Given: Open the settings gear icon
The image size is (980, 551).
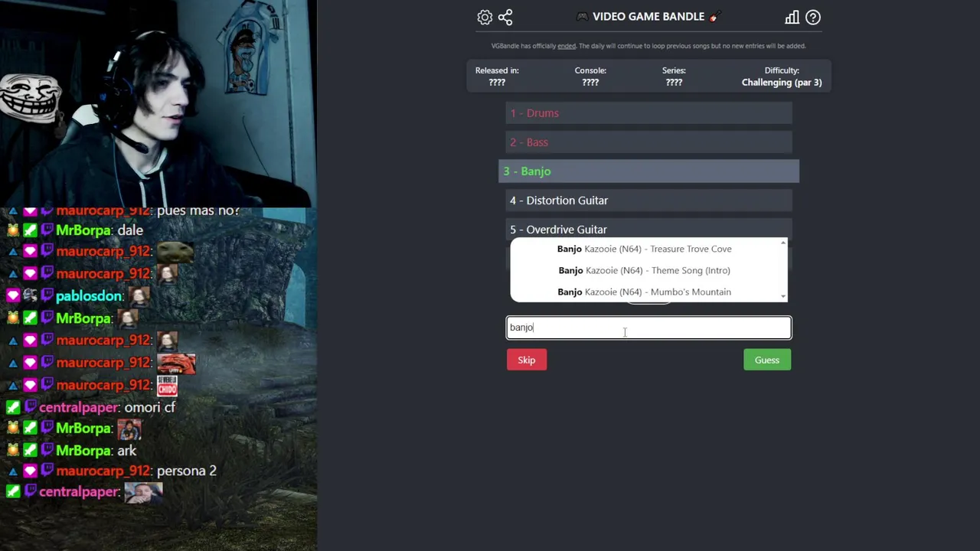Looking at the screenshot, I should click(485, 17).
